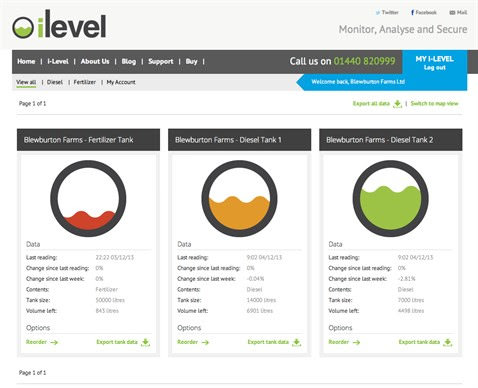
Task: Click Fertilizer Tank export download icon
Action: (146, 343)
